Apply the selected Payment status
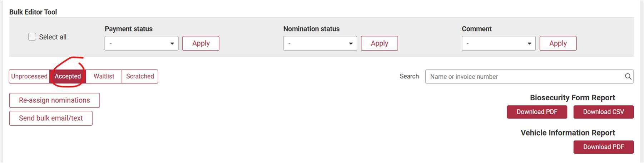644x163 pixels. 201,43
